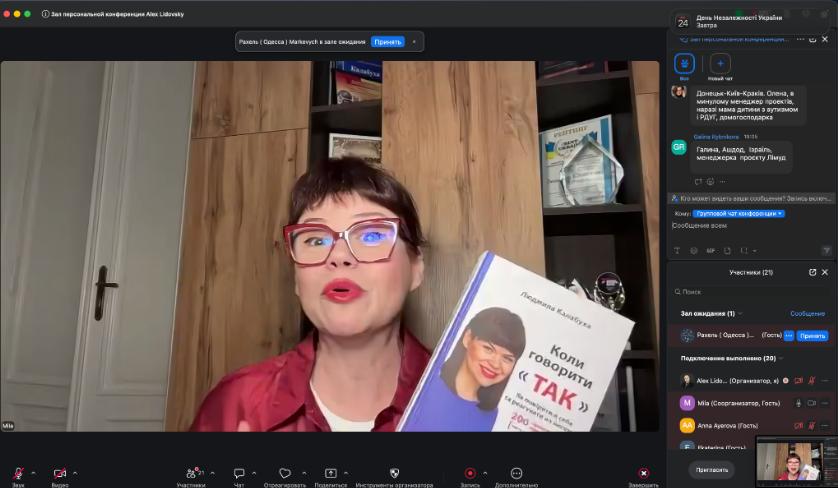Dismiss the waiting room notification banner
Screen dimensions: 838x488
(x=414, y=42)
